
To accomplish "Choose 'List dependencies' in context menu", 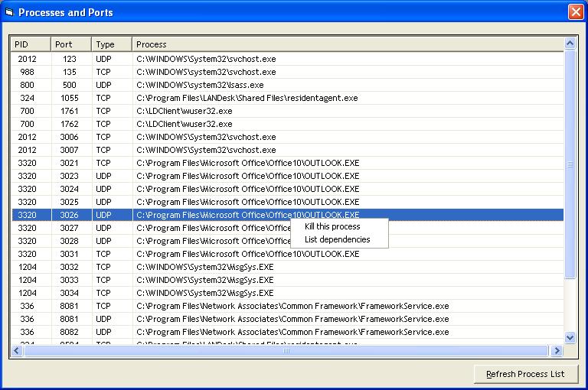I will click(x=337, y=239).
